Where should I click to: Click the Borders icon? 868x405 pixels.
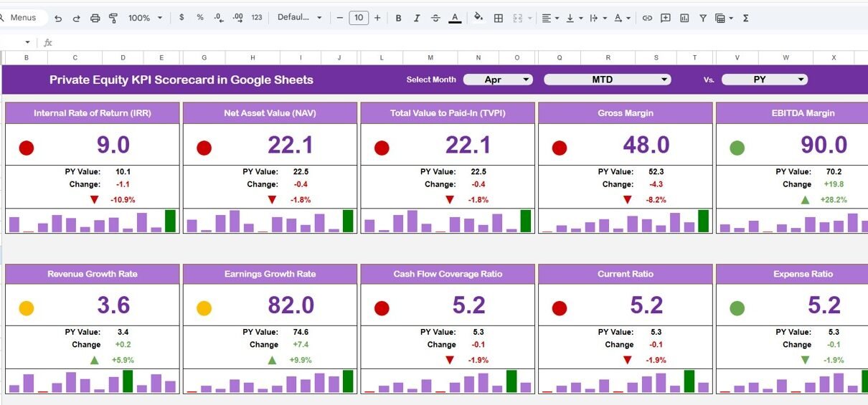coord(499,18)
